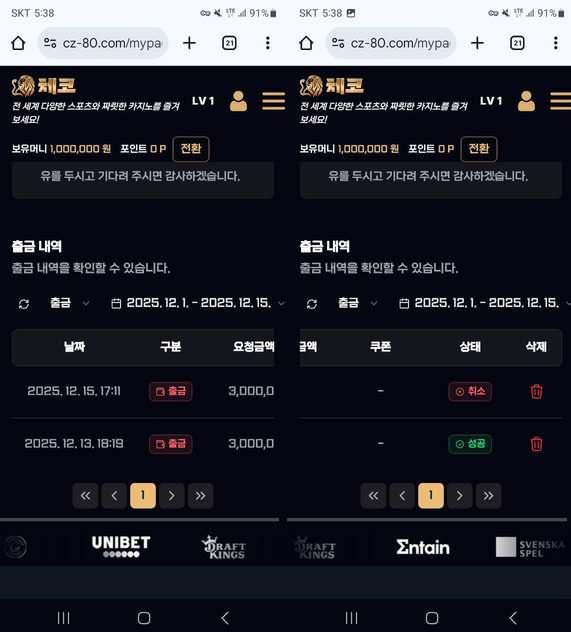This screenshot has width=571, height=632.
Task: Tap the UNIBET partner logo
Action: click(121, 547)
